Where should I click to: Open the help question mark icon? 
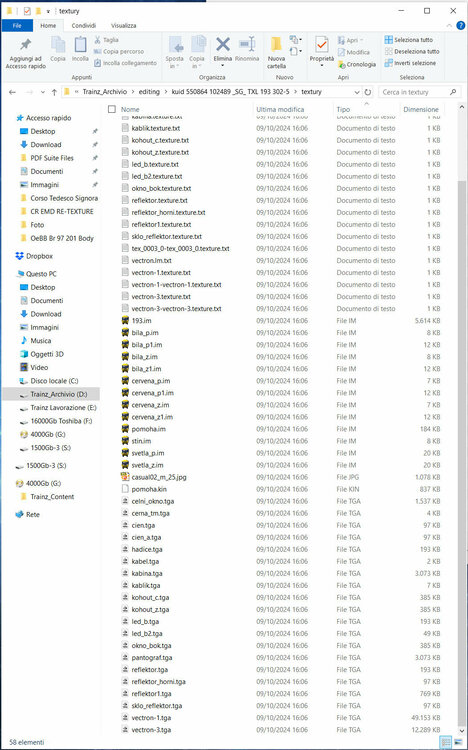(x=460, y=25)
